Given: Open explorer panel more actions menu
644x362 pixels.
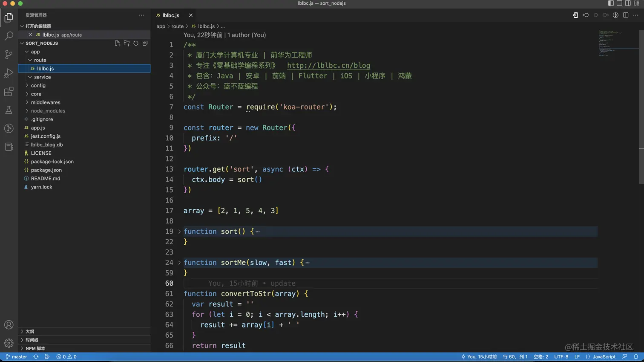Looking at the screenshot, I should click(141, 15).
